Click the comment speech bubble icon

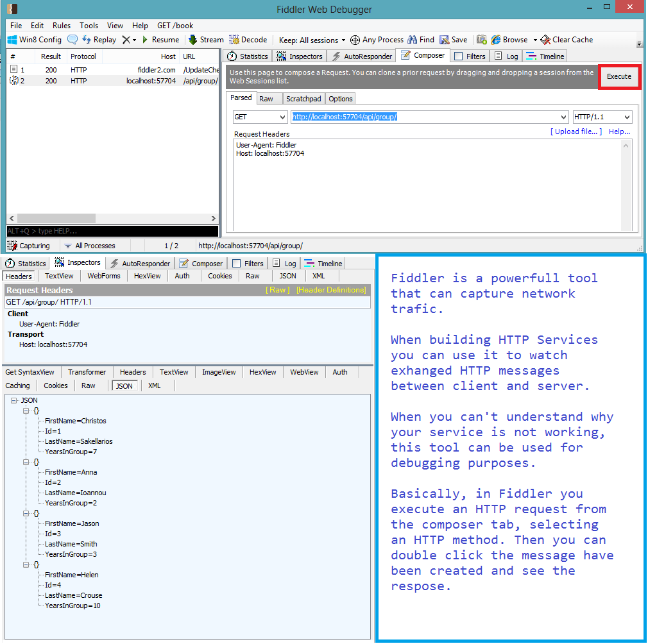click(x=72, y=40)
